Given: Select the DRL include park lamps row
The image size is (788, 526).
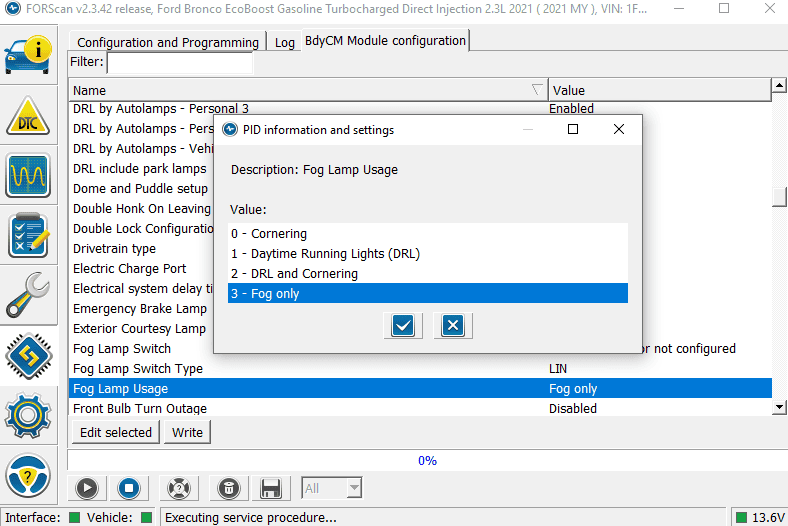Looking at the screenshot, I should pos(141,169).
